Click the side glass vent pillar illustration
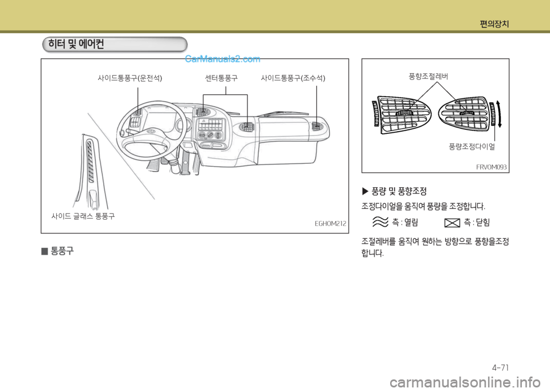This screenshot has height=392, width=550. pos(92,172)
